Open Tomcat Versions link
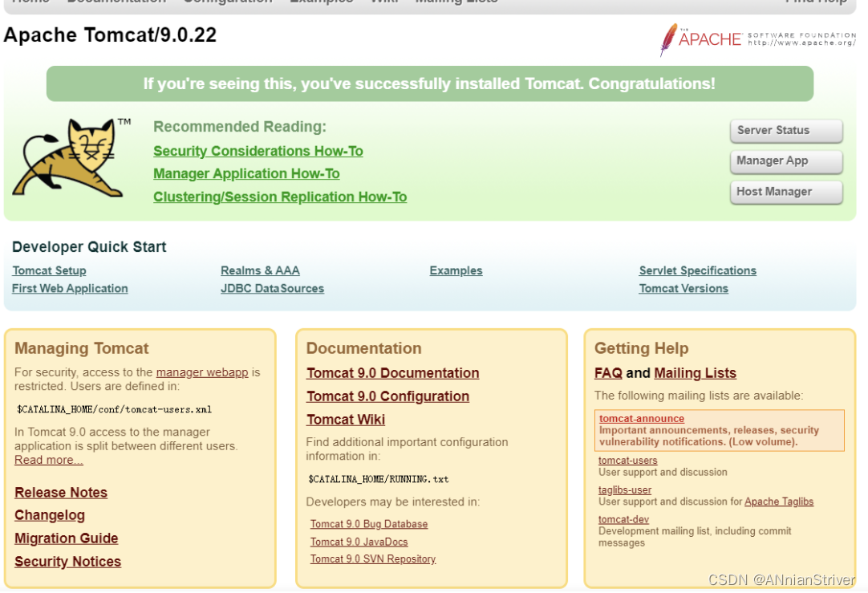This screenshot has height=593, width=868. click(x=683, y=289)
